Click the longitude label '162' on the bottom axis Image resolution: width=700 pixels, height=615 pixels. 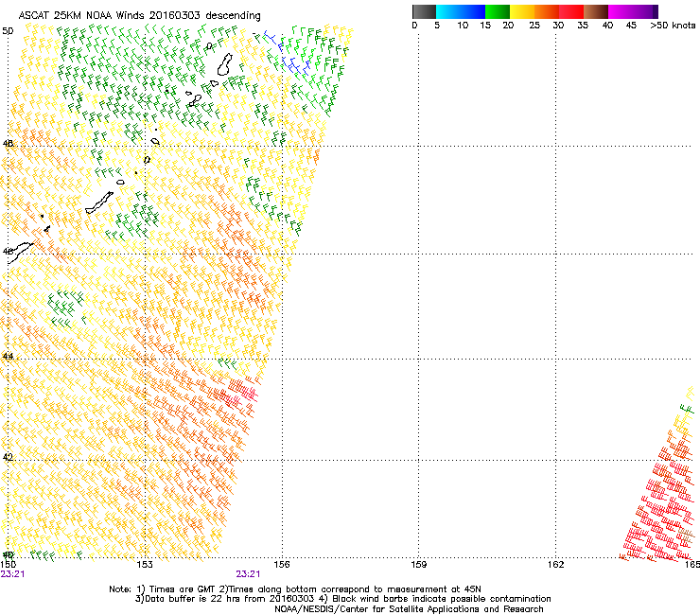555,565
